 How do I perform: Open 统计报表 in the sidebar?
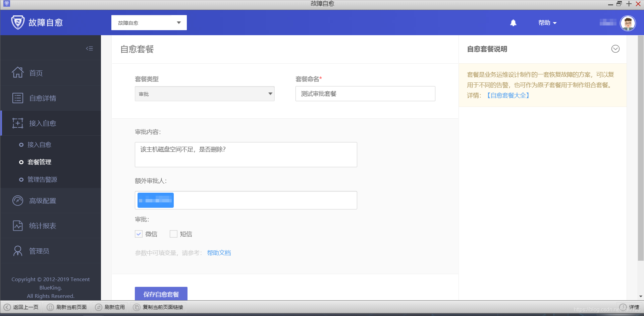pyautogui.click(x=51, y=226)
